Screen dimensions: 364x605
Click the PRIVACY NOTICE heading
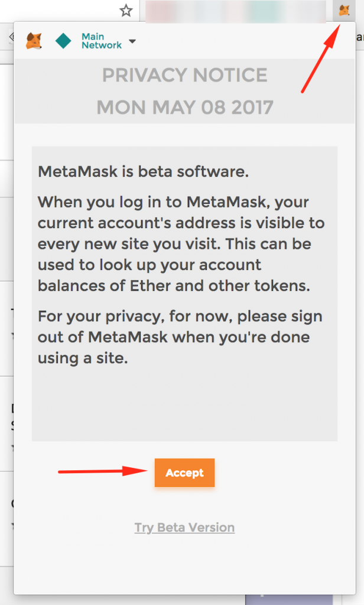pos(184,75)
